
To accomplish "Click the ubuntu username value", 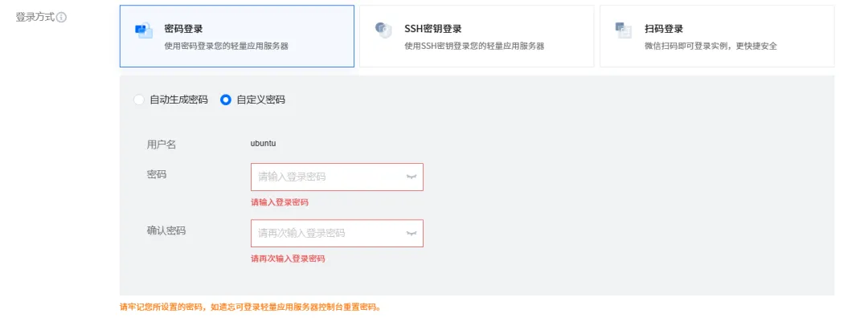I will tap(264, 144).
